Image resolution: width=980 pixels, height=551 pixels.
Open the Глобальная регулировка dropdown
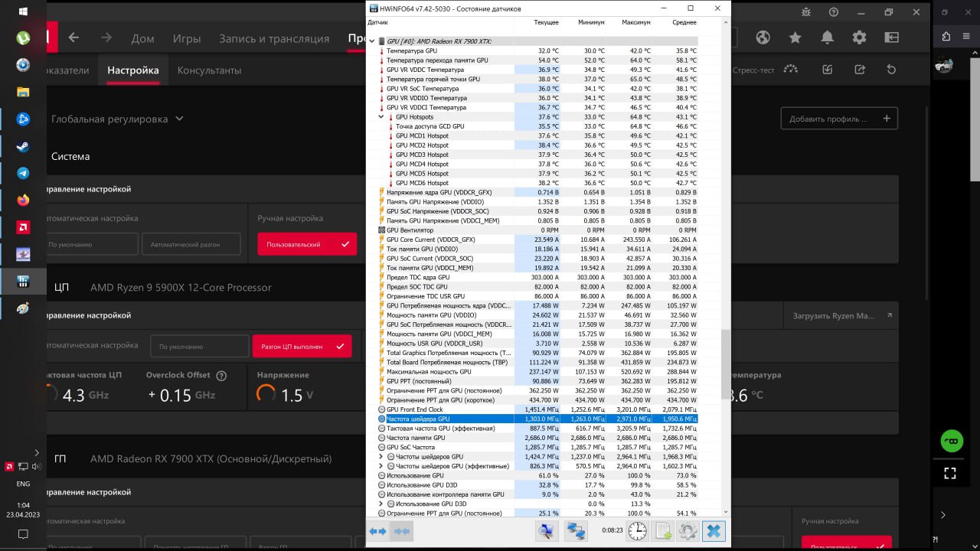click(117, 119)
